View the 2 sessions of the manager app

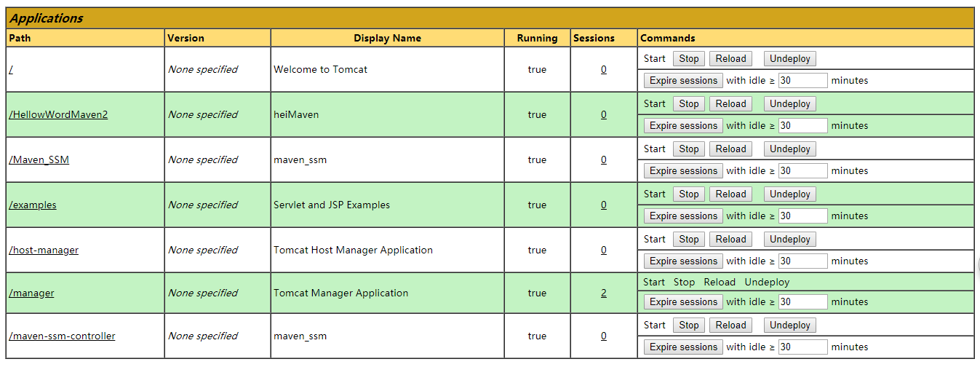tap(604, 293)
